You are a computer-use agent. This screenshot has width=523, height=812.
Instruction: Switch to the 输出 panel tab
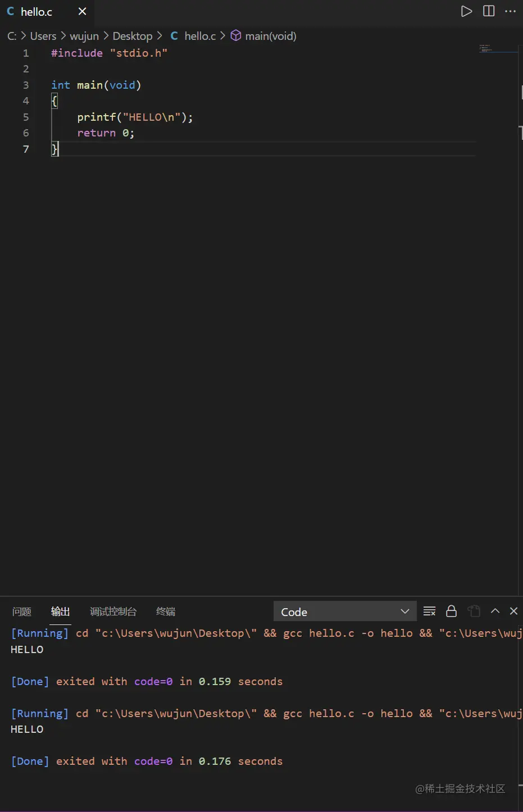click(x=61, y=612)
